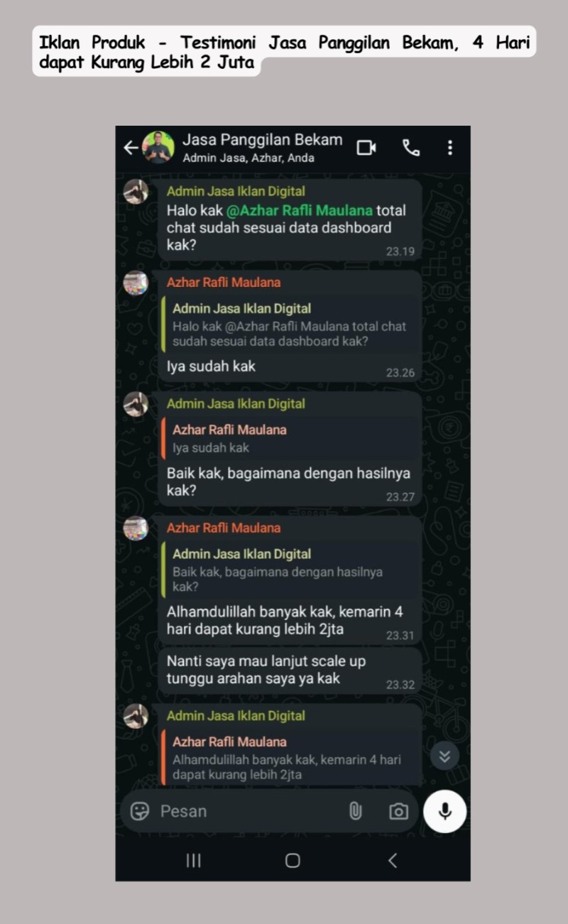
Task: Tap the group profile picture in header
Action: pos(158,148)
